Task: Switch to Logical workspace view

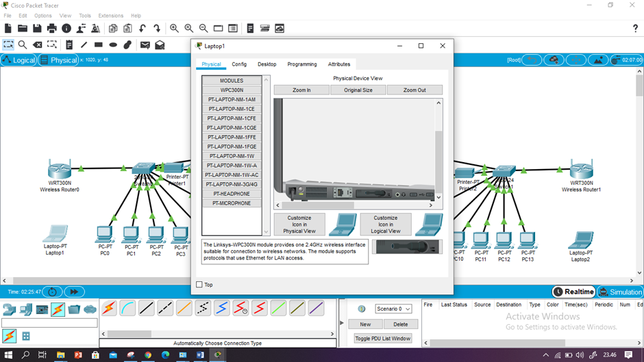Action: [19, 60]
